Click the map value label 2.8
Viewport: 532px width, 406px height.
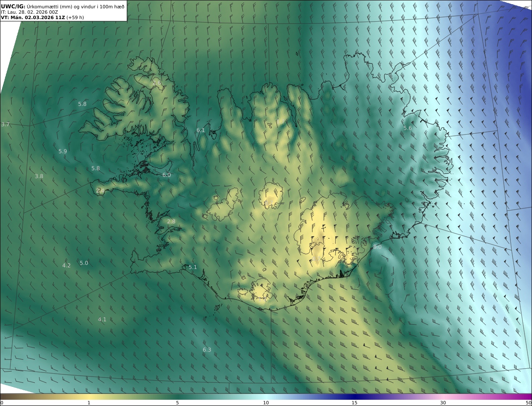[x=171, y=222]
